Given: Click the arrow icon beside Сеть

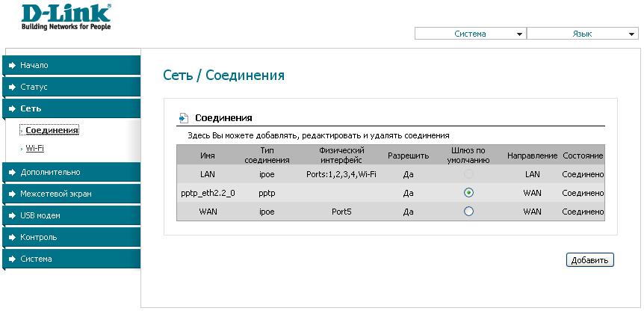Looking at the screenshot, I should coord(12,109).
